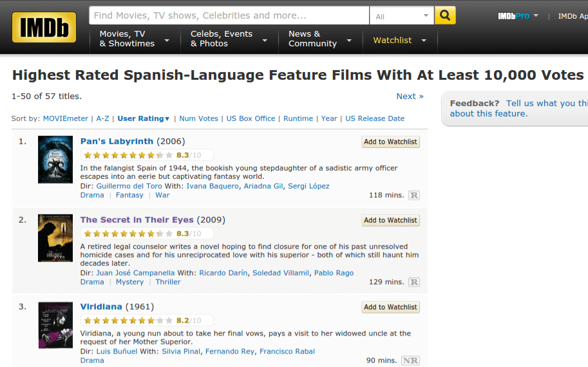Toggle the User Rating sort order

point(144,118)
